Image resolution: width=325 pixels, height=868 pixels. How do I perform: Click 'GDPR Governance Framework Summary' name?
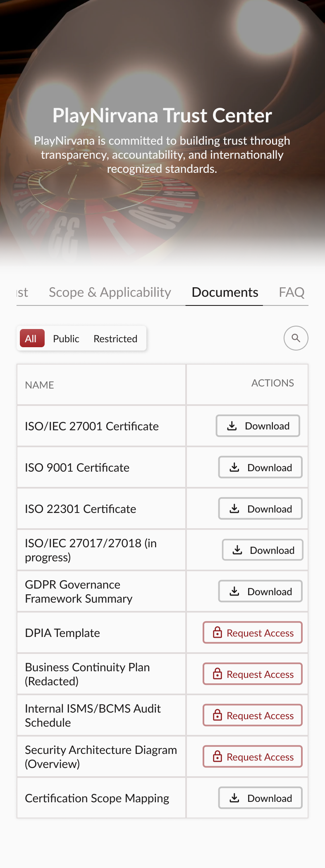click(79, 591)
